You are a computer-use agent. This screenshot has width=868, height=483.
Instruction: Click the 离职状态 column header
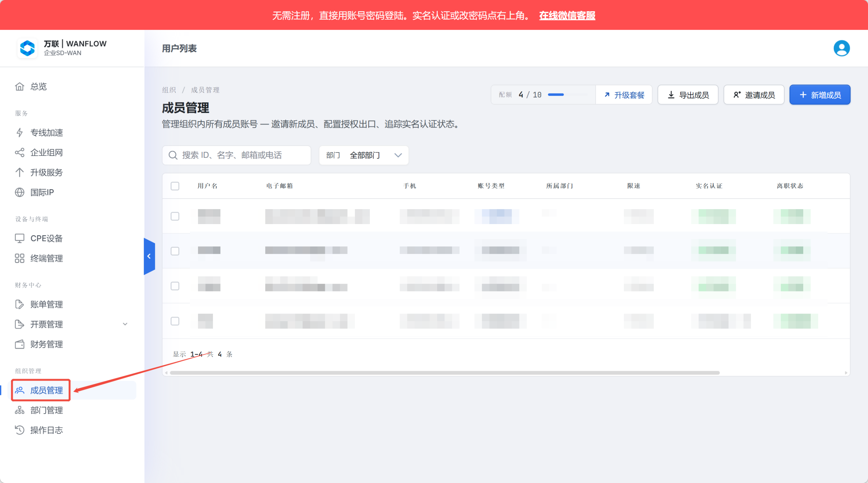(x=790, y=186)
